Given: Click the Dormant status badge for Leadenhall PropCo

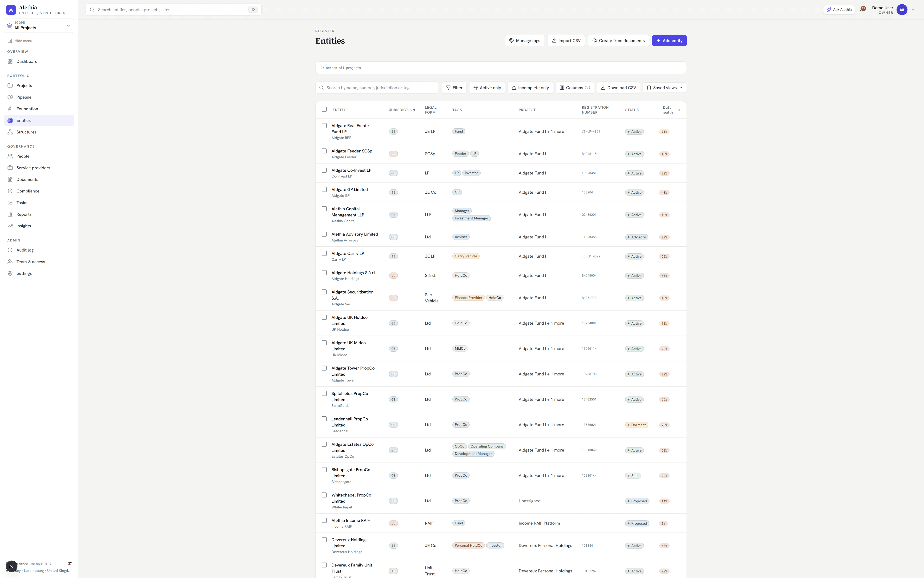Looking at the screenshot, I should pos(636,425).
